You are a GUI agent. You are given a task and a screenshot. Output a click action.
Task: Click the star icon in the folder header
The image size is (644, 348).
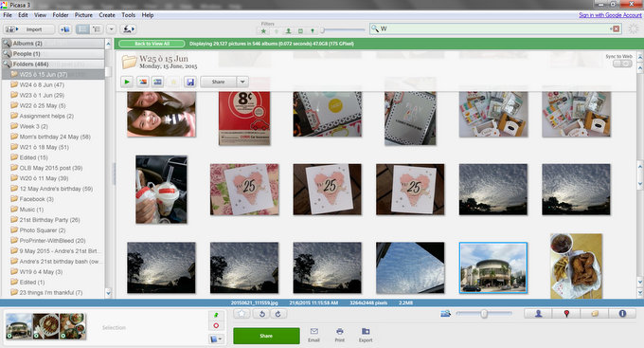(173, 82)
